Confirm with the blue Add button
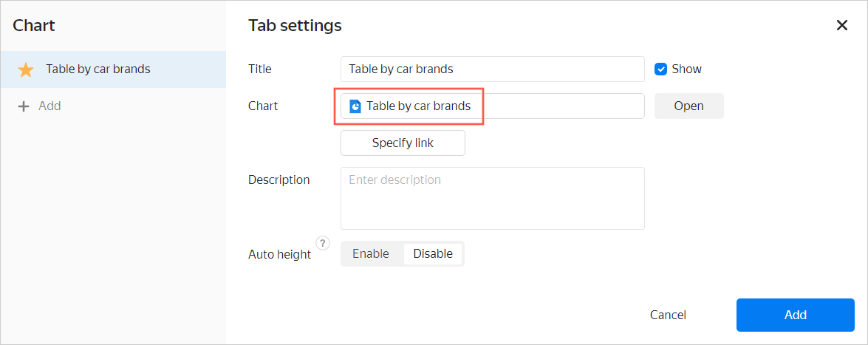Viewport: 868px width, 345px height. (x=795, y=315)
